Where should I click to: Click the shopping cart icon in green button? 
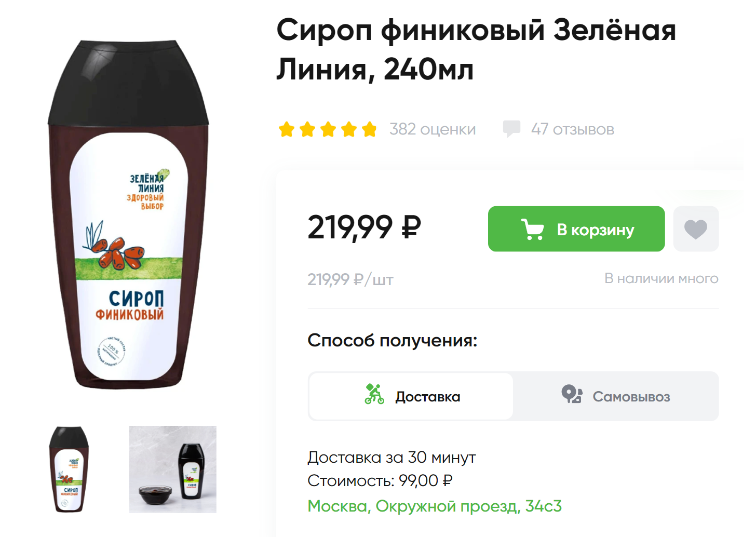533,229
